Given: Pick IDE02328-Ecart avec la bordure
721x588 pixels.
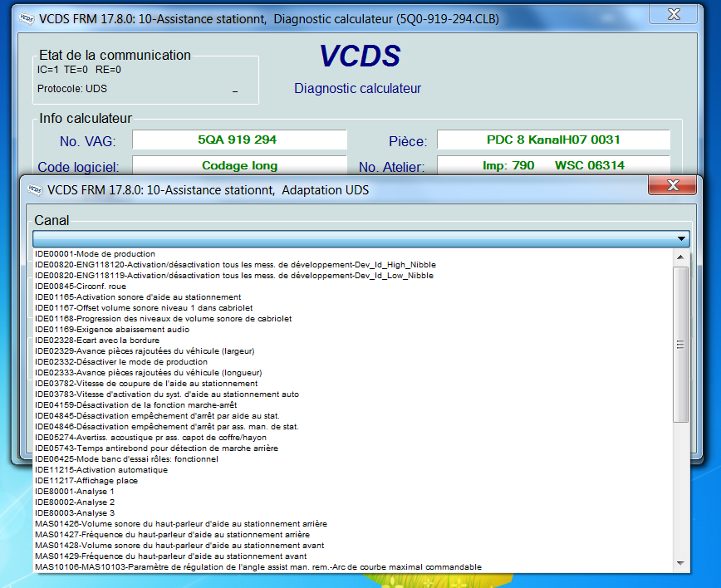Looking at the screenshot, I should click(x=96, y=341).
